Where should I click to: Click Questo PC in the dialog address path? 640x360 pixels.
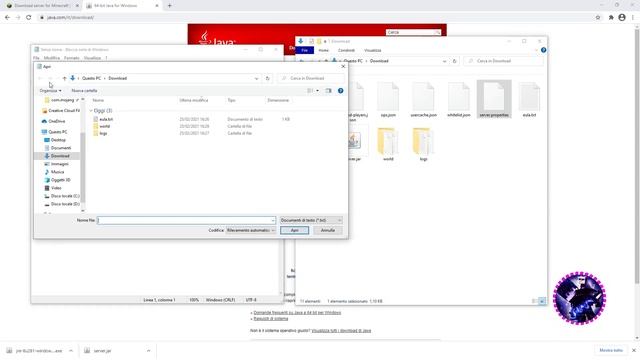(91, 78)
